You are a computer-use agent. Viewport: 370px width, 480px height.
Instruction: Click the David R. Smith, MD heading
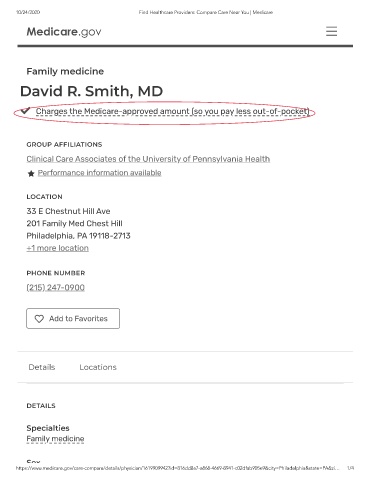(92, 91)
